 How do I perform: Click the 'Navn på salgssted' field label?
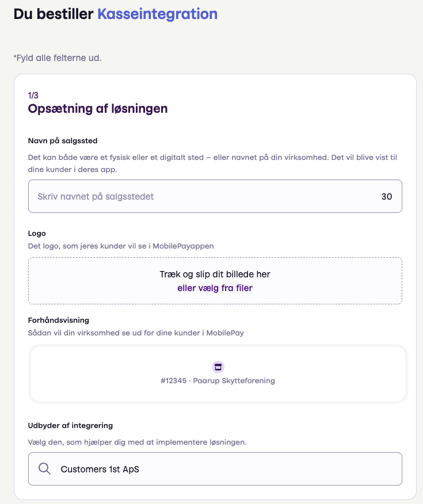tap(63, 141)
